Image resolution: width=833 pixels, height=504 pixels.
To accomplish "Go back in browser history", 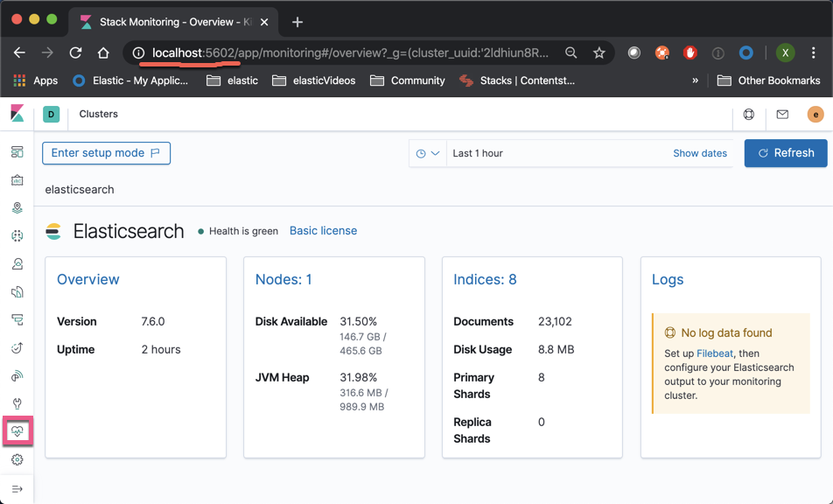I will tap(19, 52).
